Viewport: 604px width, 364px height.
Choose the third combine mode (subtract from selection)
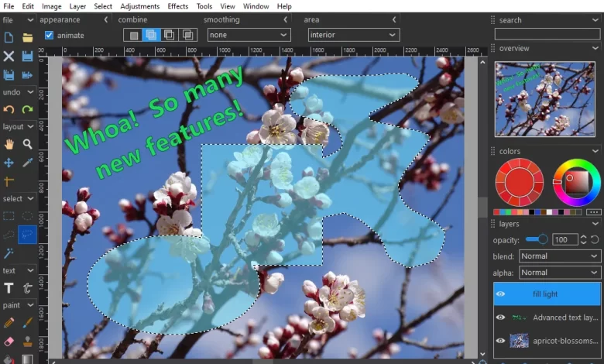tap(170, 35)
